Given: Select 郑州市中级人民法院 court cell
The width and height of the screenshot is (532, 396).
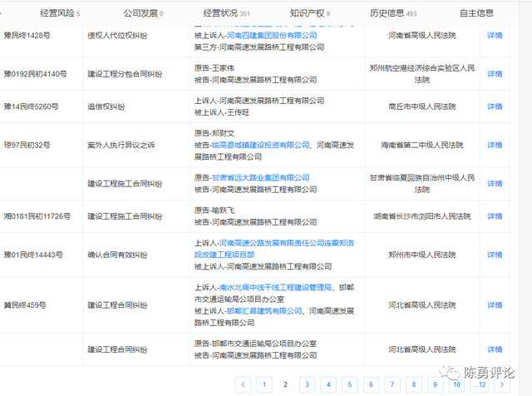Looking at the screenshot, I should coord(422,255).
